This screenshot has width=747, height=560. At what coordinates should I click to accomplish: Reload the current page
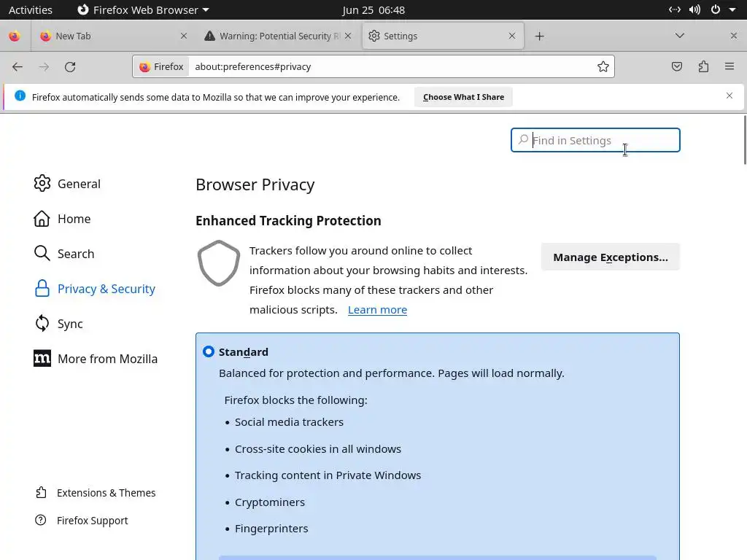click(x=70, y=66)
